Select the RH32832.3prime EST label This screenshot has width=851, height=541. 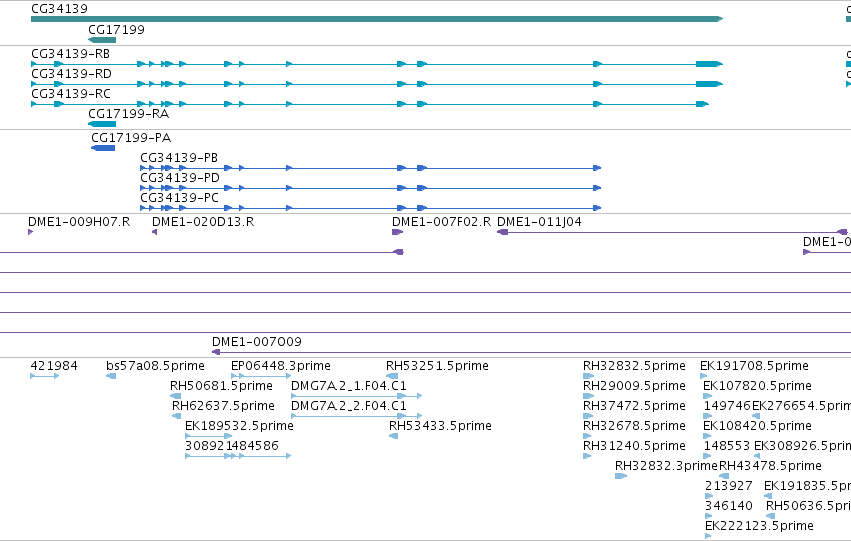point(666,466)
